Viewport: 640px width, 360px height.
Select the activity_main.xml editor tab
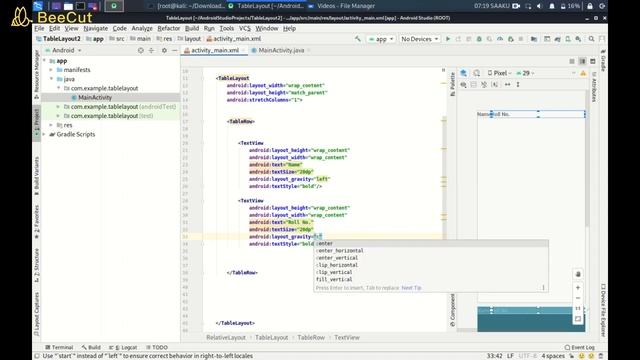(x=215, y=50)
